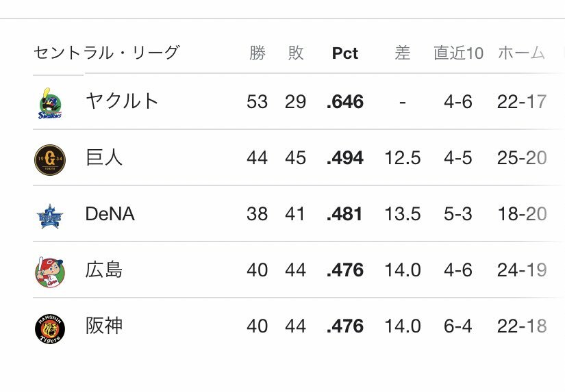
Task: Open the DeNA team name link
Action: pyautogui.click(x=110, y=214)
